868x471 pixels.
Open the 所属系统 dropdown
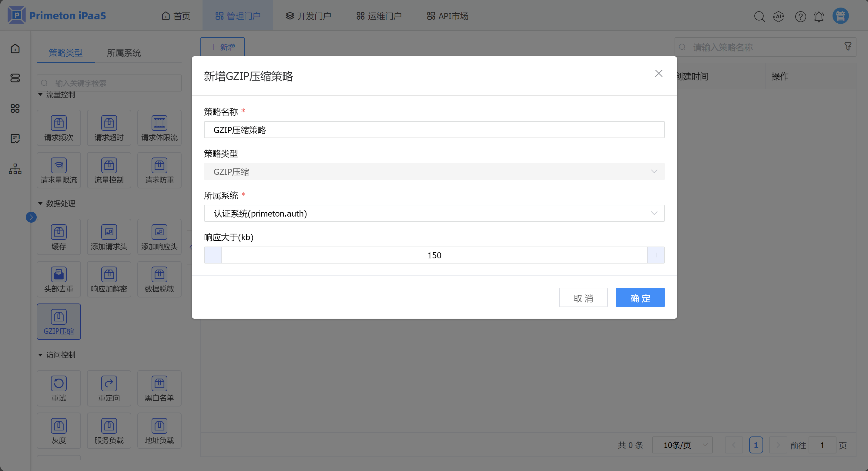(x=434, y=214)
